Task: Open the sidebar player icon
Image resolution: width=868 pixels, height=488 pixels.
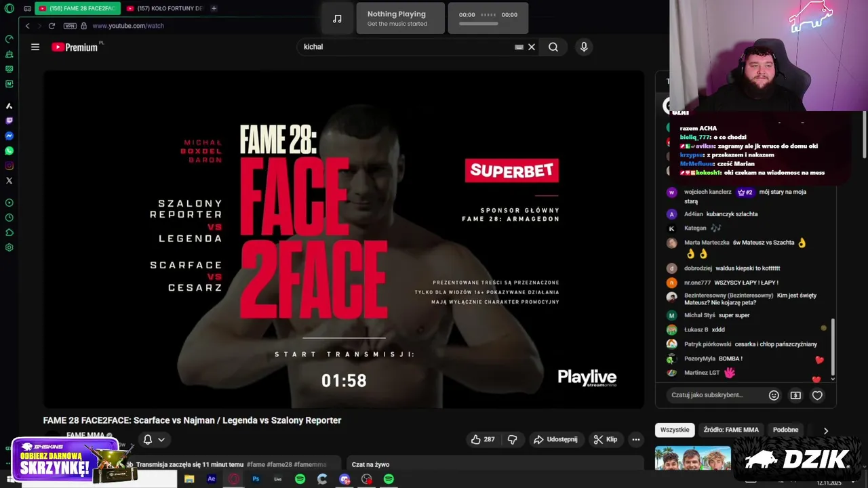Action: [x=9, y=203]
